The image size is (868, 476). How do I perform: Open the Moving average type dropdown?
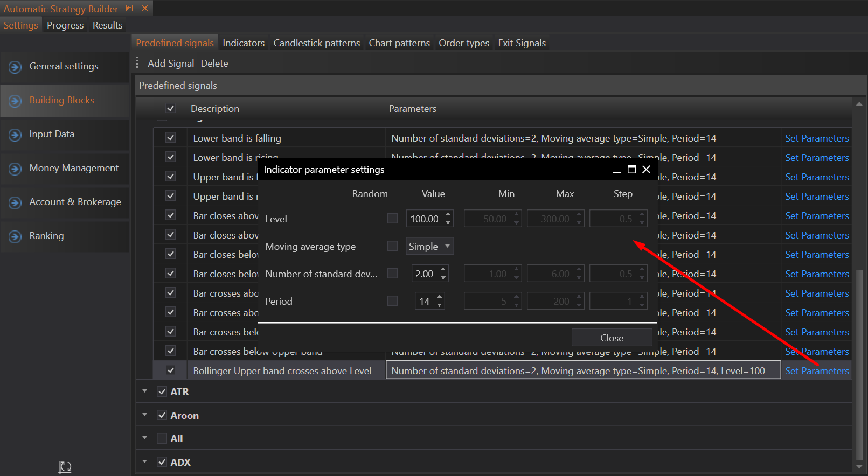pyautogui.click(x=429, y=246)
